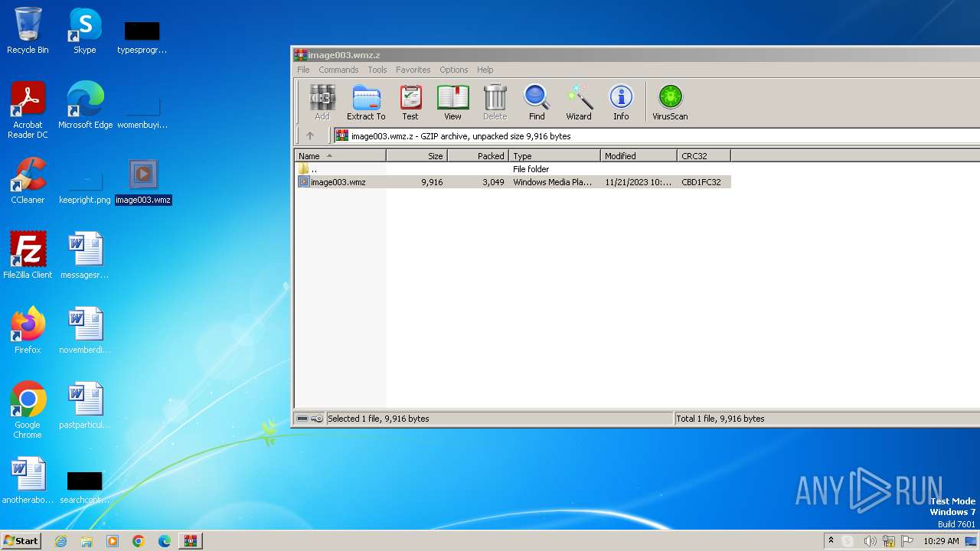Select the novemberdi... Word document icon
The width and height of the screenshot is (980, 551).
pos(85,331)
